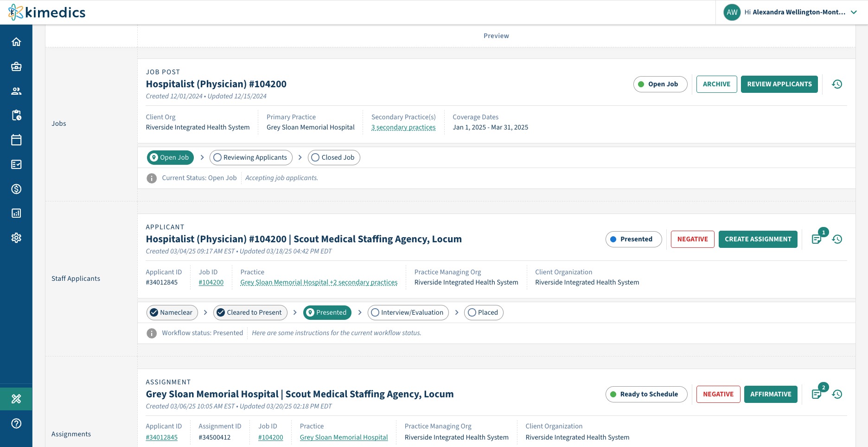
Task: Select the Presented workflow step
Action: click(x=327, y=312)
